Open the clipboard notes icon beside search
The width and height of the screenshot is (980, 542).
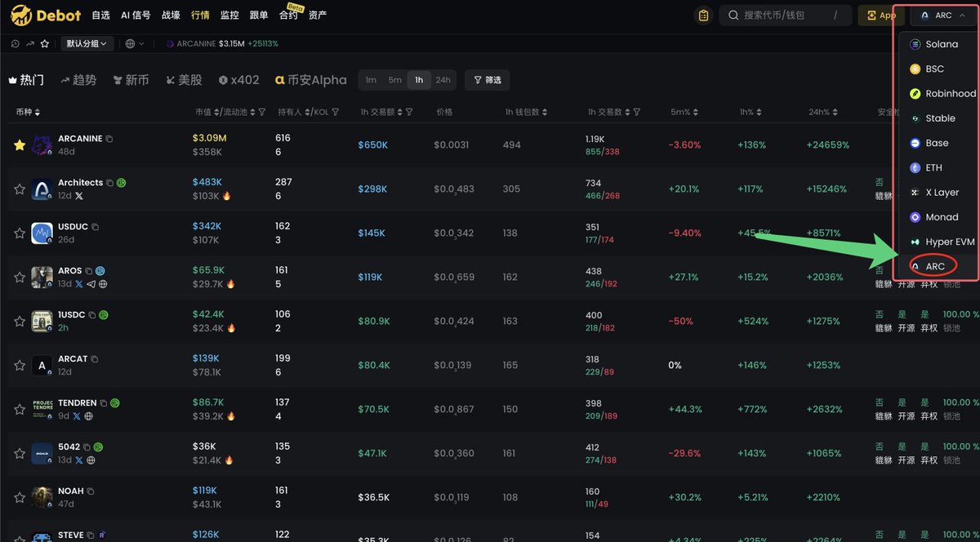click(x=702, y=16)
